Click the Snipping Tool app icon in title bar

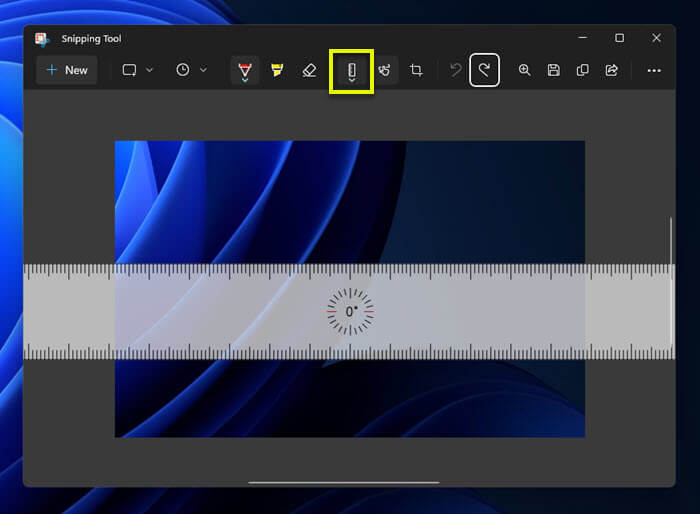pos(42,38)
